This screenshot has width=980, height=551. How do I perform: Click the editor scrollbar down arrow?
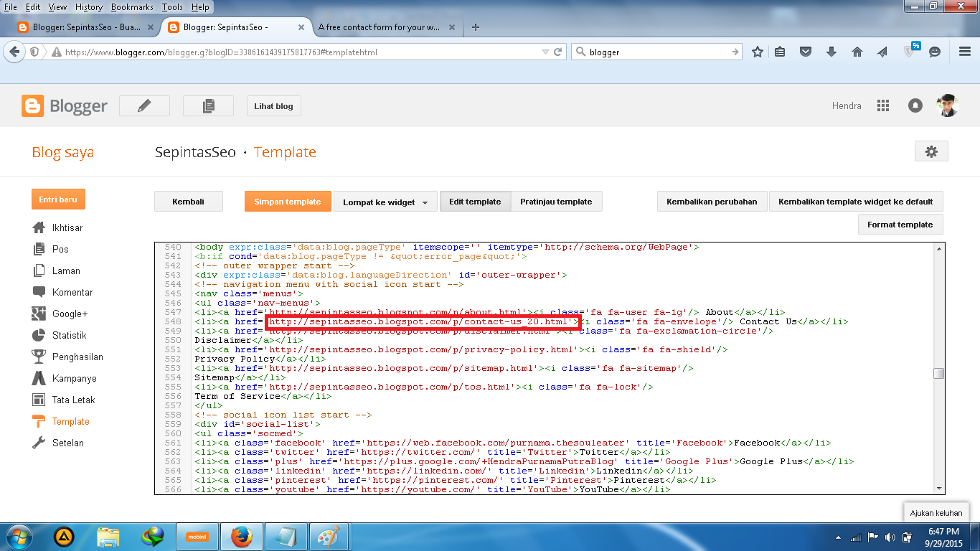pos(938,488)
